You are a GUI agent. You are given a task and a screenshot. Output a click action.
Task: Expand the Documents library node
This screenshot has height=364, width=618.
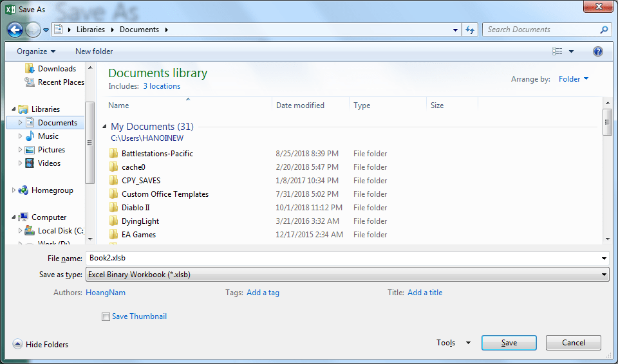click(20, 123)
